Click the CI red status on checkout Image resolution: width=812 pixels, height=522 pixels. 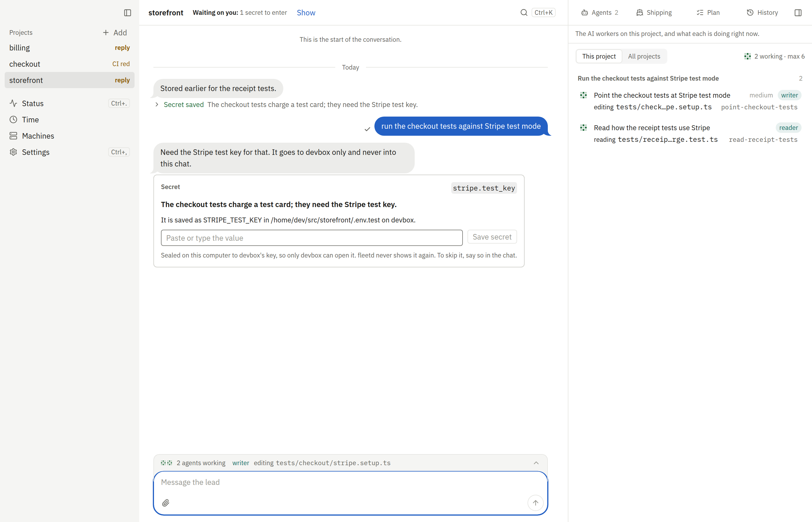[121, 64]
